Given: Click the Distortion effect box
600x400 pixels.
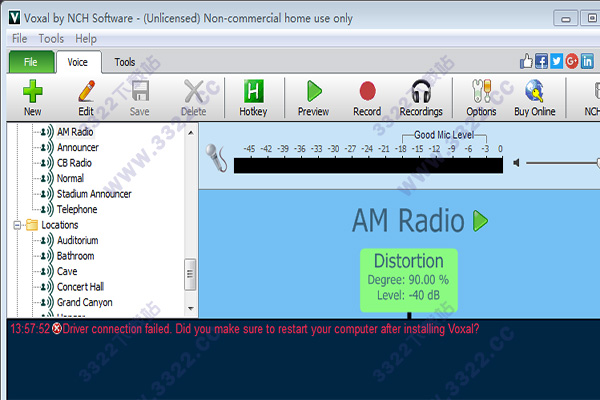Looking at the screenshot, I should 409,280.
